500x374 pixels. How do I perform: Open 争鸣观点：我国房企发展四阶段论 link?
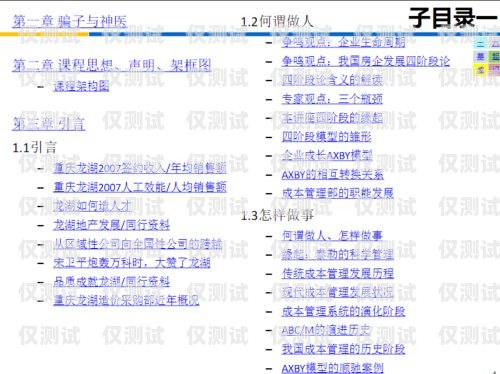366,61
